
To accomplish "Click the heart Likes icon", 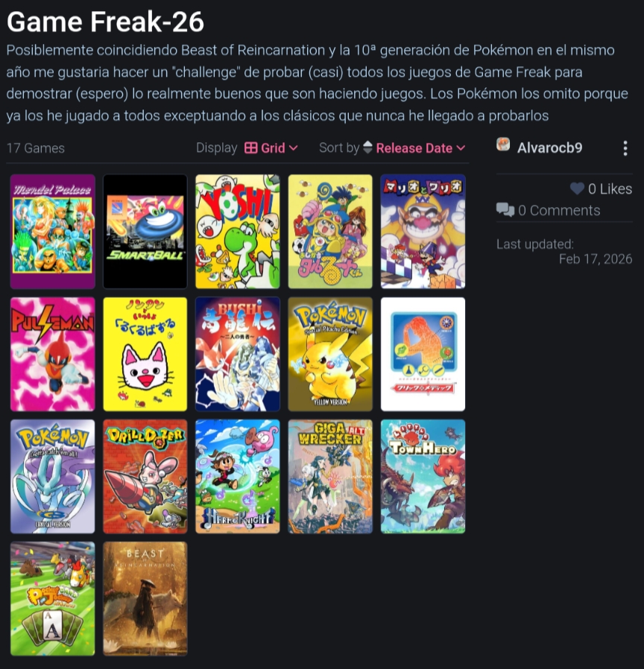I will click(x=577, y=188).
